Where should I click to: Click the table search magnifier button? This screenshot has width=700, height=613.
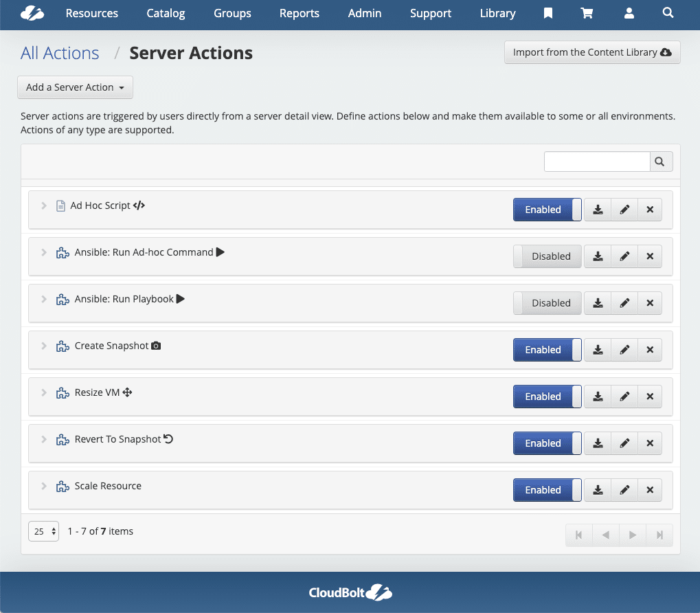[x=660, y=161]
